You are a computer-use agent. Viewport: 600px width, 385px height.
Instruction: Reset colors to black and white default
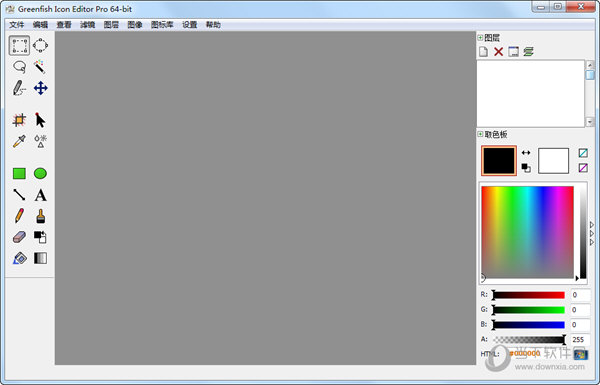pyautogui.click(x=526, y=168)
